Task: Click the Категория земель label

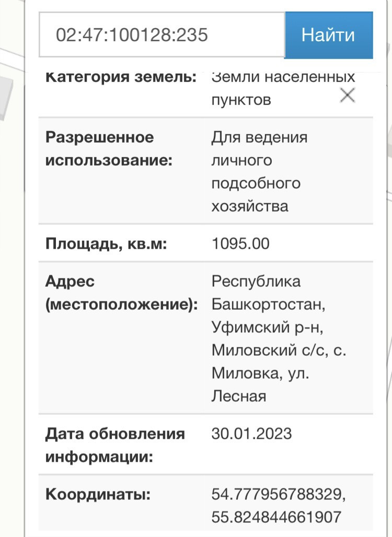Action: pos(121,78)
